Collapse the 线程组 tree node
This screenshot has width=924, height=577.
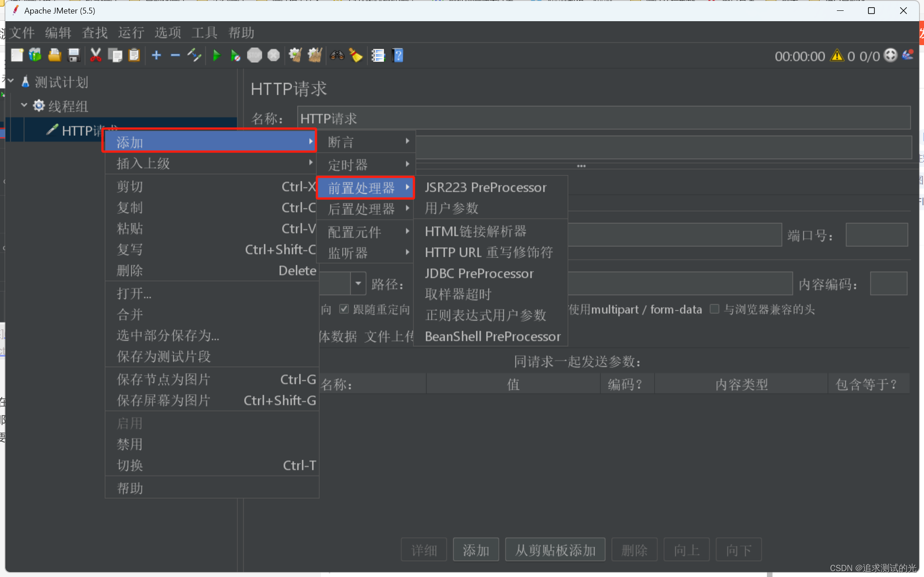(x=24, y=105)
